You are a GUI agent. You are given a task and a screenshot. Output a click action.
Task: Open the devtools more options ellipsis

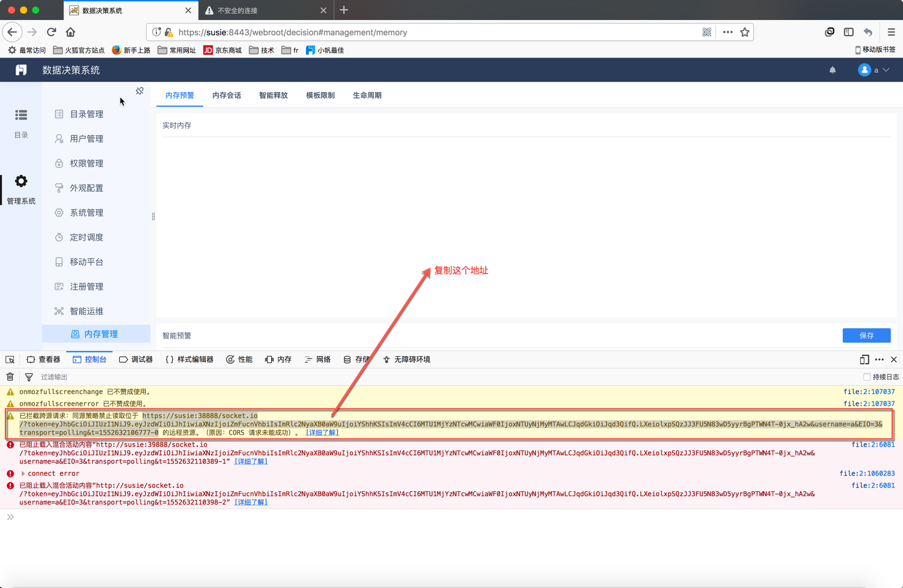pos(880,360)
